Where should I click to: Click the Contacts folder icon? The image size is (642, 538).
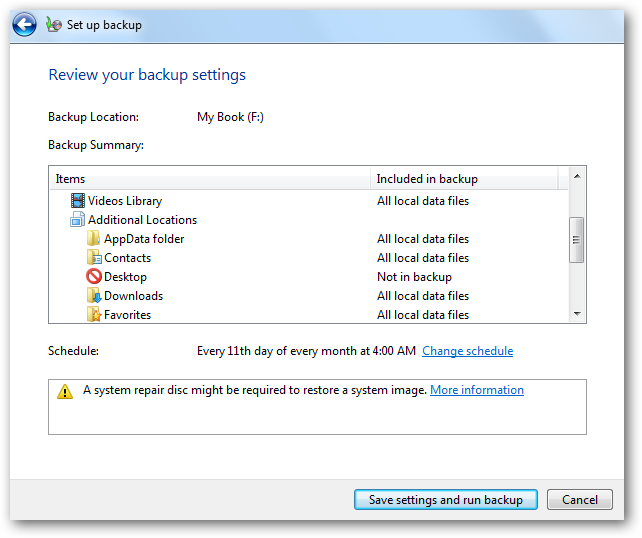(94, 258)
